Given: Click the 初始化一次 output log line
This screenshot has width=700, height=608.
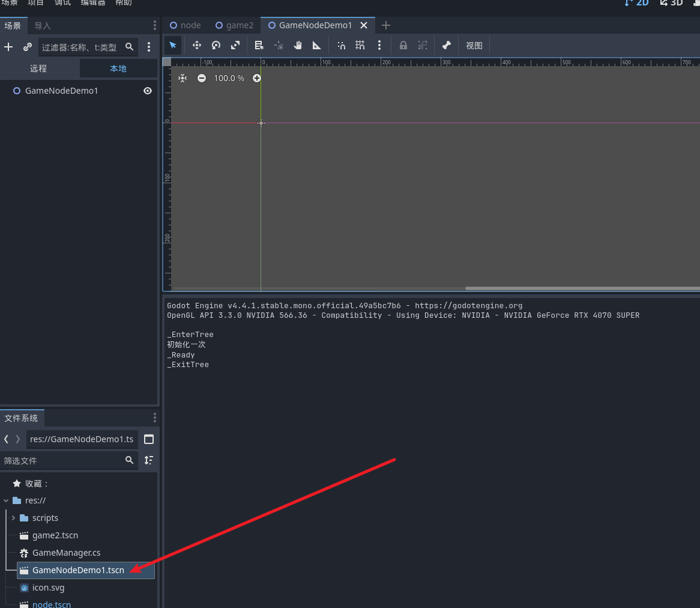Looking at the screenshot, I should (186, 344).
